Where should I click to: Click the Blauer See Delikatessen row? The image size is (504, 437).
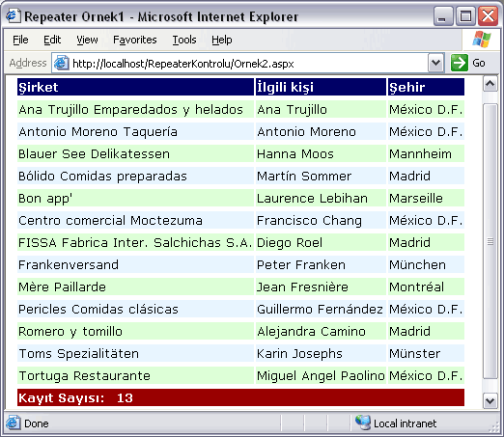click(240, 153)
